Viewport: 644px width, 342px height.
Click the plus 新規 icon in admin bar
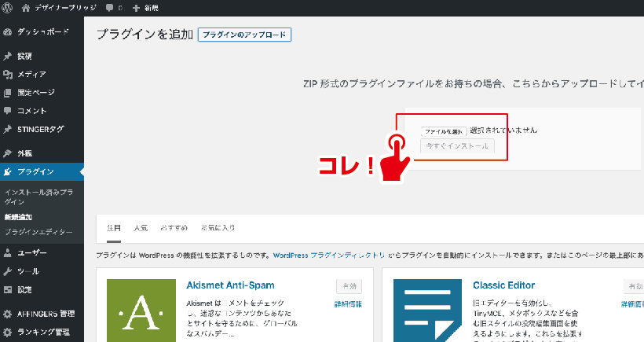tap(136, 7)
